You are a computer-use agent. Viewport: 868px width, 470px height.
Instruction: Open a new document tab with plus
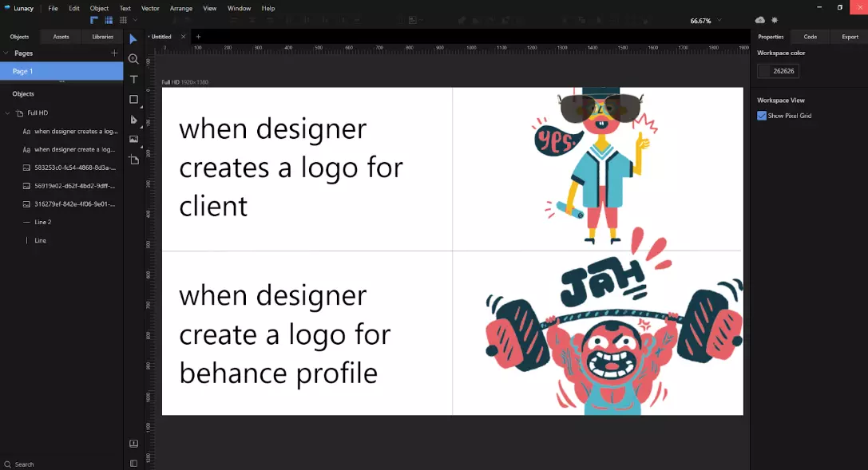pyautogui.click(x=198, y=37)
